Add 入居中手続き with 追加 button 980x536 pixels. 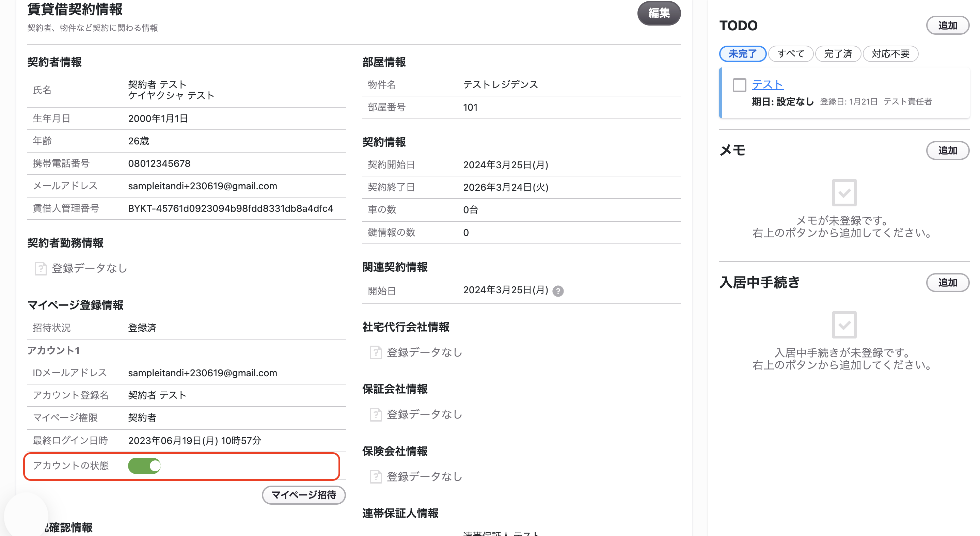tap(947, 283)
